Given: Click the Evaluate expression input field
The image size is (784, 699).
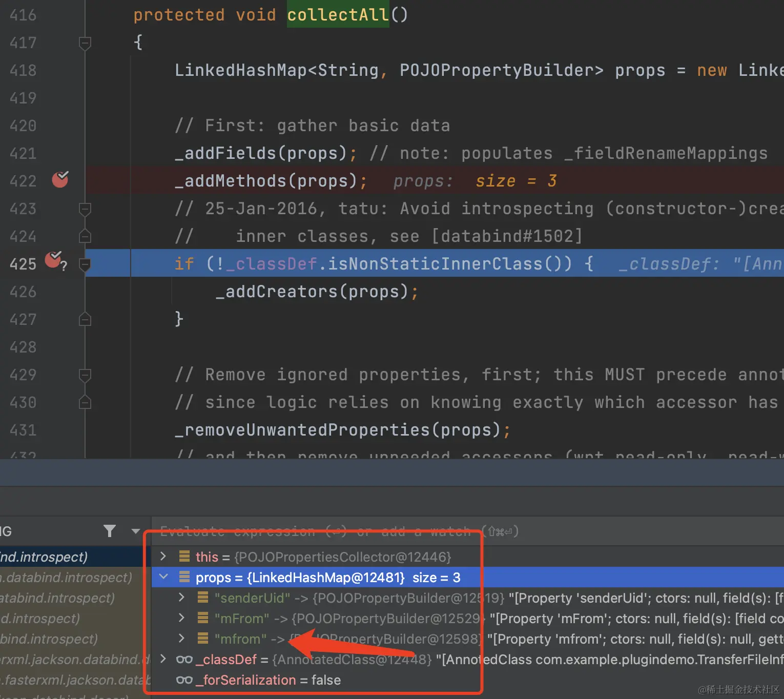Looking at the screenshot, I should 467,531.
